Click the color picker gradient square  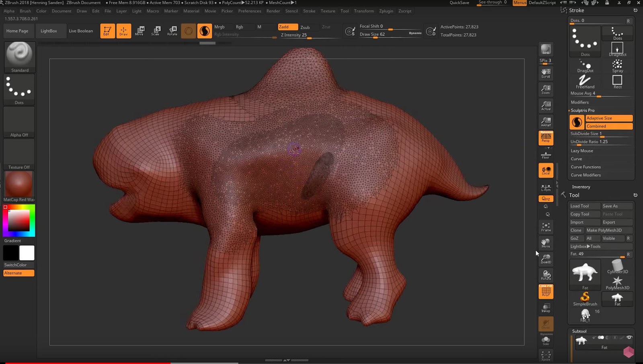click(19, 220)
